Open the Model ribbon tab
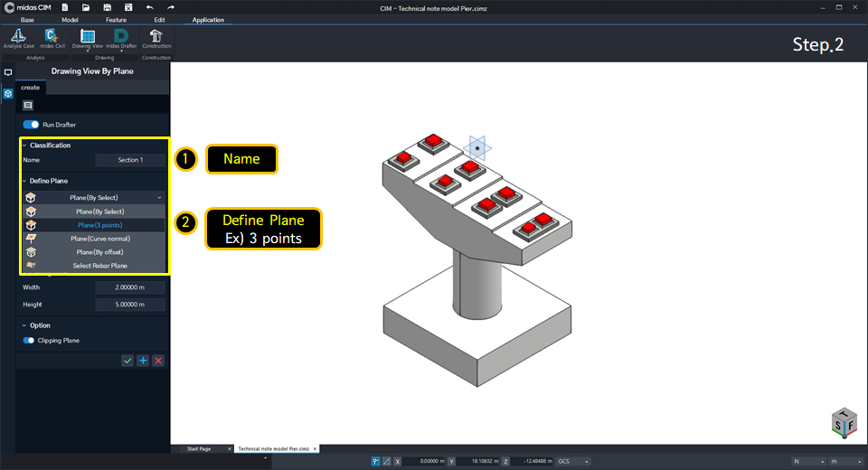Image resolution: width=868 pixels, height=470 pixels. (70, 20)
